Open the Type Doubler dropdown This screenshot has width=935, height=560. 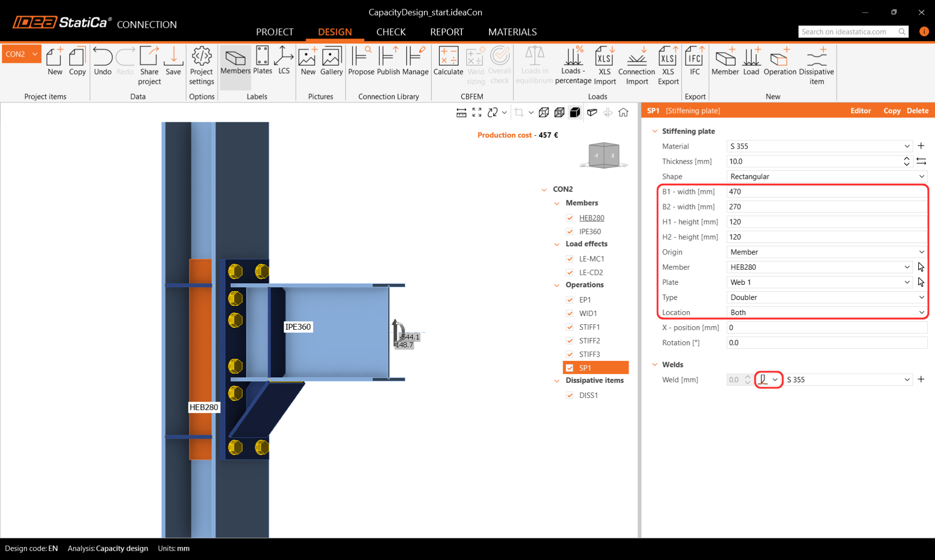click(827, 297)
